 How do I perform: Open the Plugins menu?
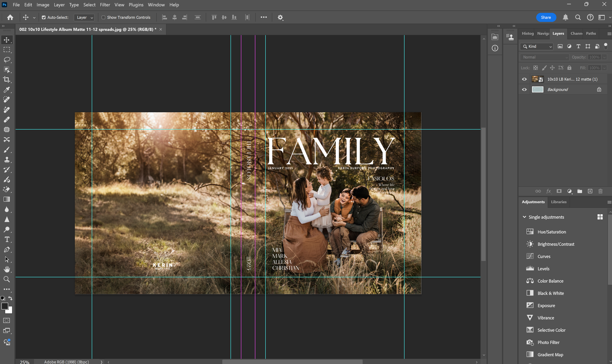click(x=136, y=5)
